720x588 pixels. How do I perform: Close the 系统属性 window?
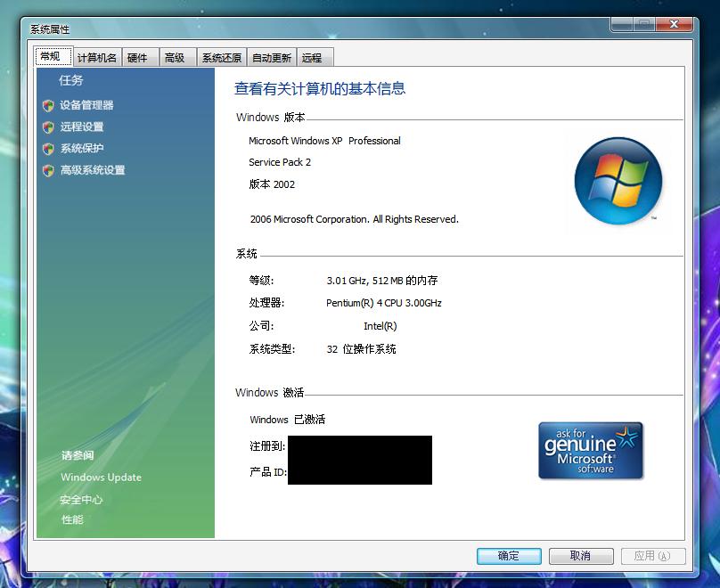(674, 24)
